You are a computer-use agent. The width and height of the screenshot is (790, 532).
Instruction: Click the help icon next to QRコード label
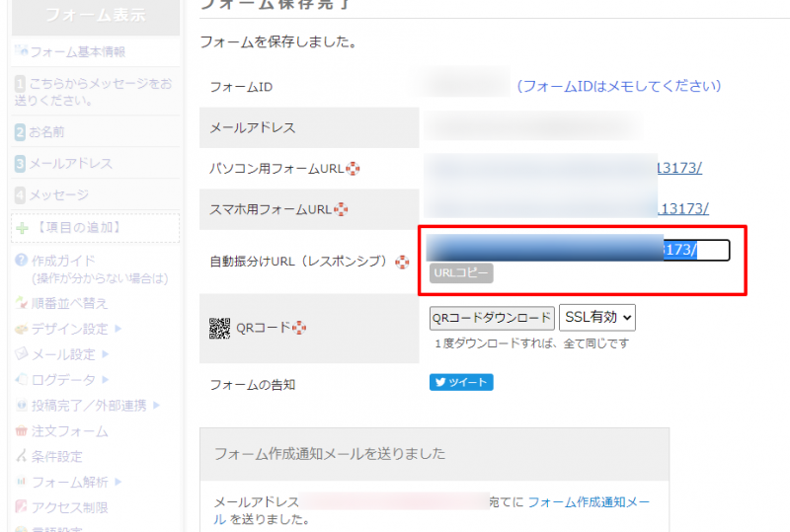click(300, 329)
